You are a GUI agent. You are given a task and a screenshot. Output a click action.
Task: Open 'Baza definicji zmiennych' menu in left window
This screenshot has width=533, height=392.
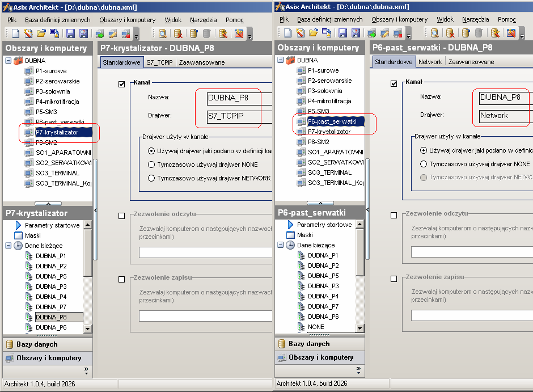pyautogui.click(x=58, y=20)
